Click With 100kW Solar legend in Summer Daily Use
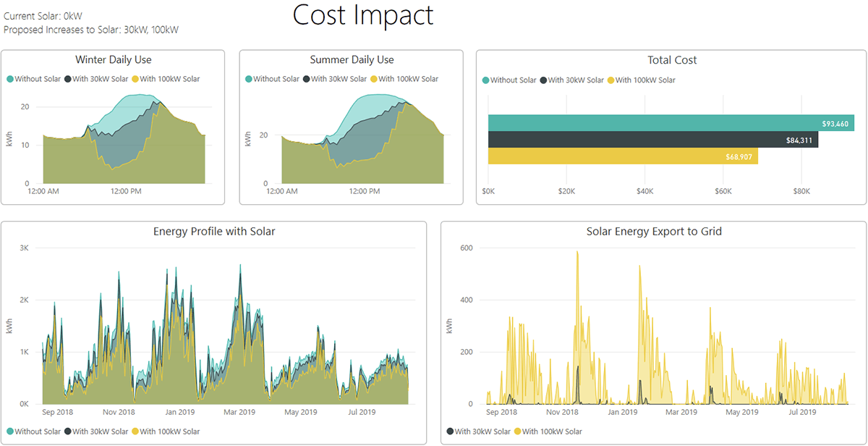The width and height of the screenshot is (868, 446). (x=408, y=79)
